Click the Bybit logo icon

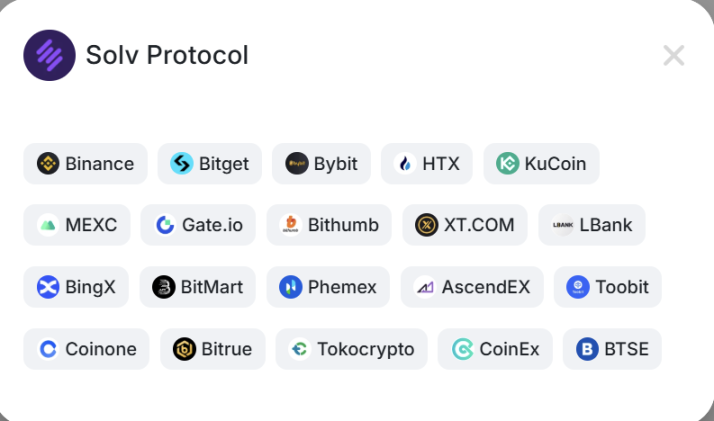point(296,164)
